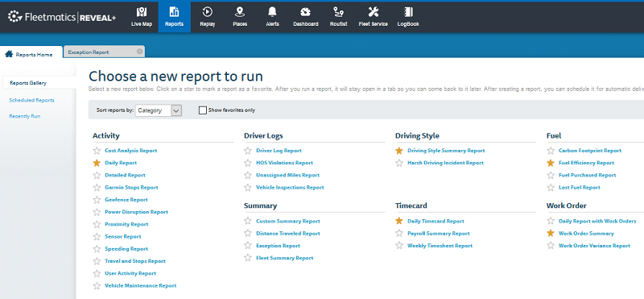Favorite the Carbon Footprint Report star
Viewport: 644px width, 299px height.
551,151
